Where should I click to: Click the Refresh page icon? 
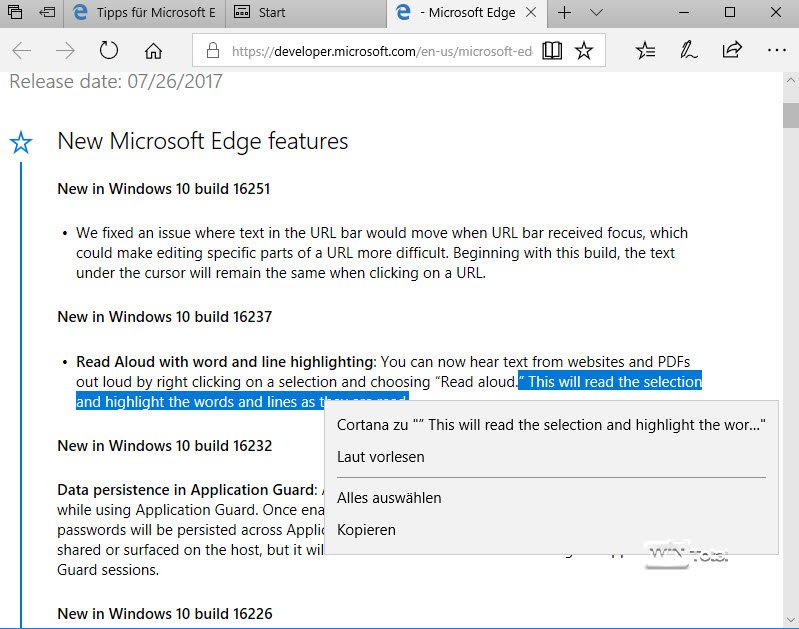[x=109, y=50]
